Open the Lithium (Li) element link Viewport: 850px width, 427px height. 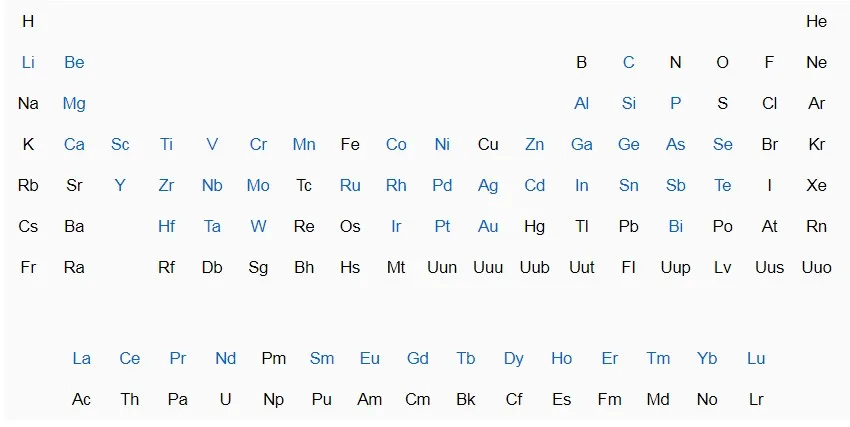pyautogui.click(x=28, y=62)
